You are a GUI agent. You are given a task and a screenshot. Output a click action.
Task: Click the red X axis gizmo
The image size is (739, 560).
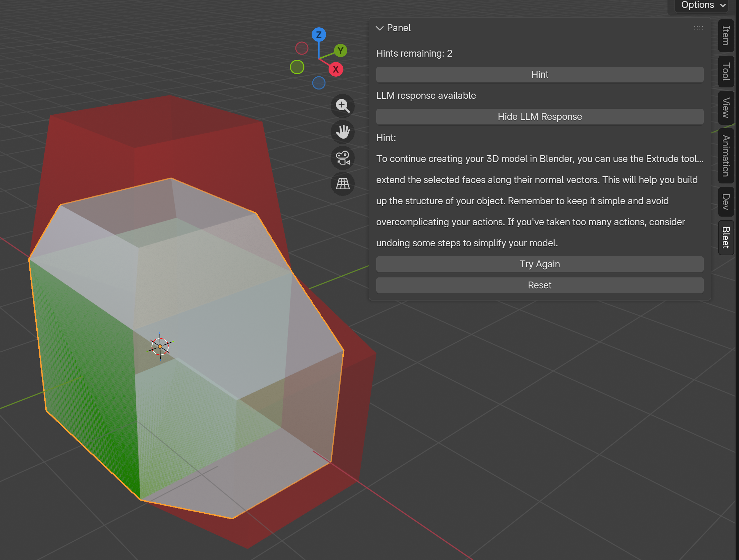[x=335, y=69]
